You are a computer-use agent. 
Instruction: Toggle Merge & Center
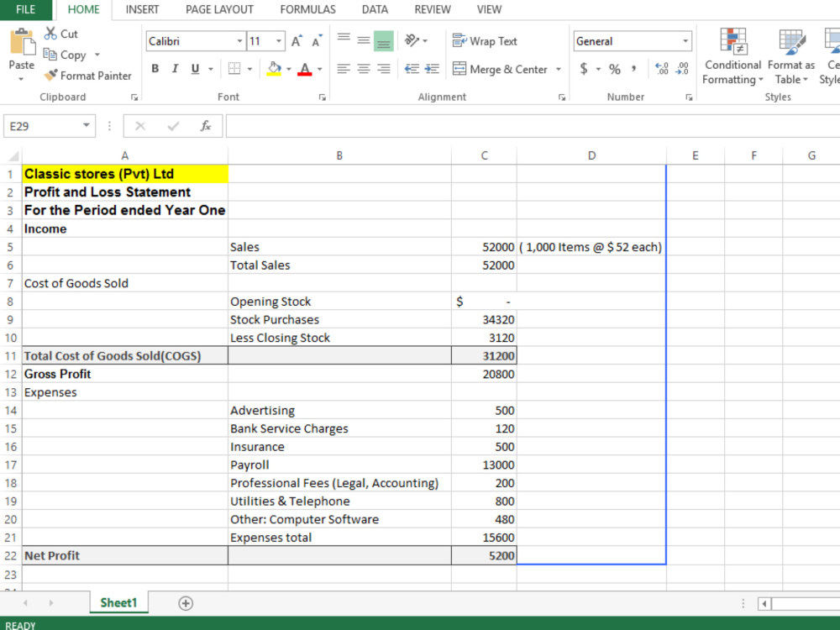500,69
